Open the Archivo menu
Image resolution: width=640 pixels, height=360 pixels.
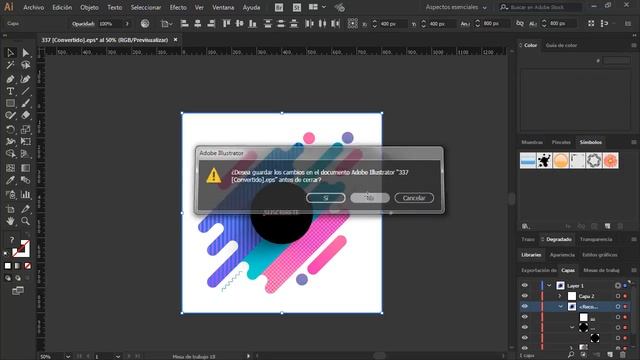pos(33,7)
